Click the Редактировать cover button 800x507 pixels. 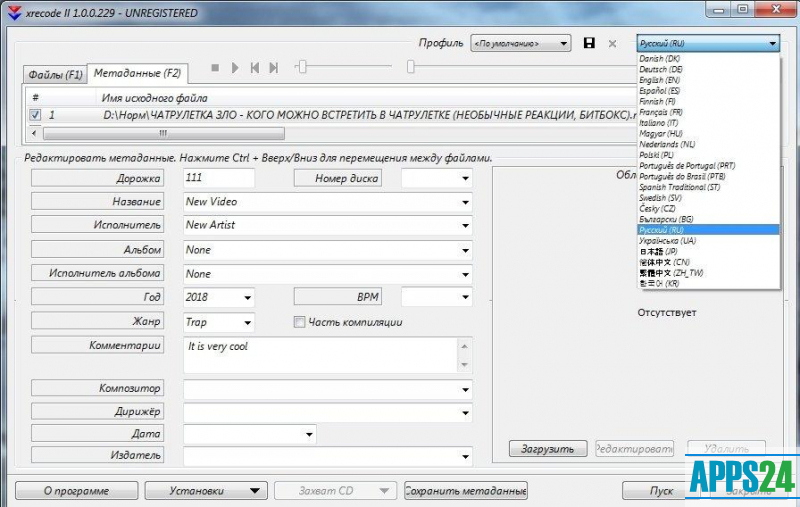634,449
